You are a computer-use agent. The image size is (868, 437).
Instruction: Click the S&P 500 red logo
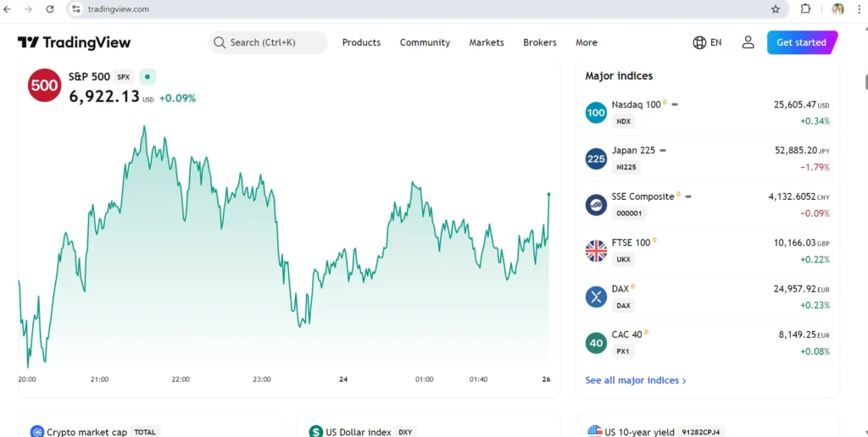pos(44,86)
